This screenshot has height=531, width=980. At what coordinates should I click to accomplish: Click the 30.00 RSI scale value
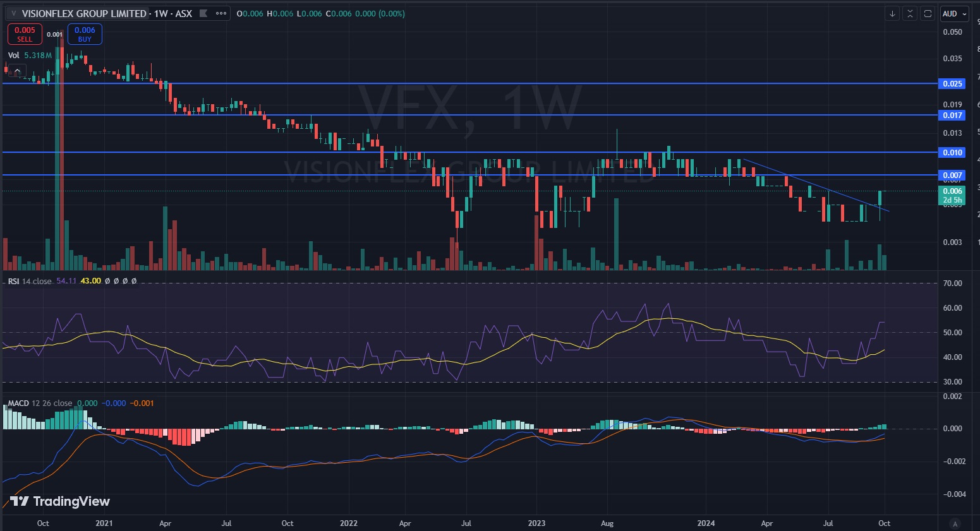[952, 382]
